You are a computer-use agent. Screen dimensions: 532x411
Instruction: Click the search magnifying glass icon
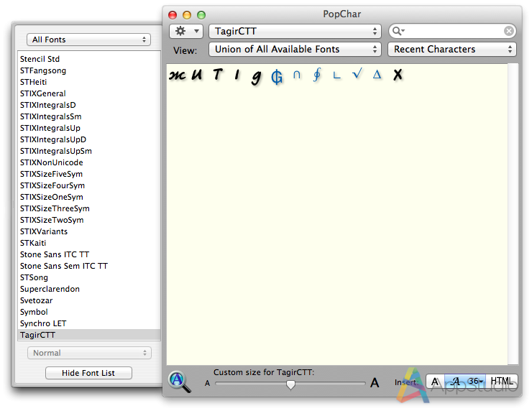[398, 32]
